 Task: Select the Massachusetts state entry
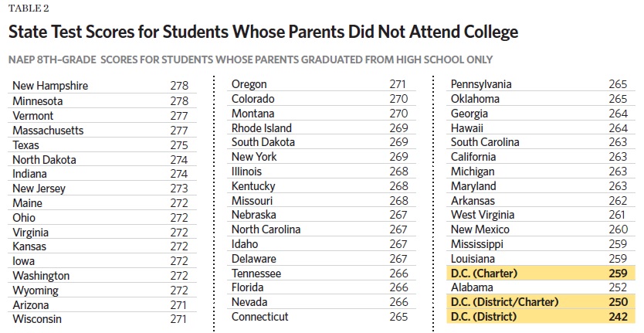(x=48, y=130)
